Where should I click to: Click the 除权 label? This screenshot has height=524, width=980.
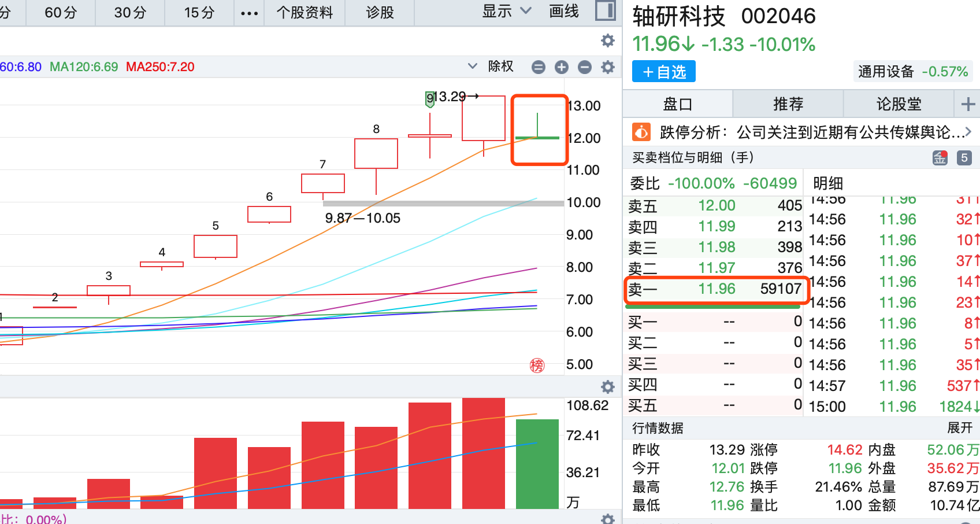pos(500,67)
